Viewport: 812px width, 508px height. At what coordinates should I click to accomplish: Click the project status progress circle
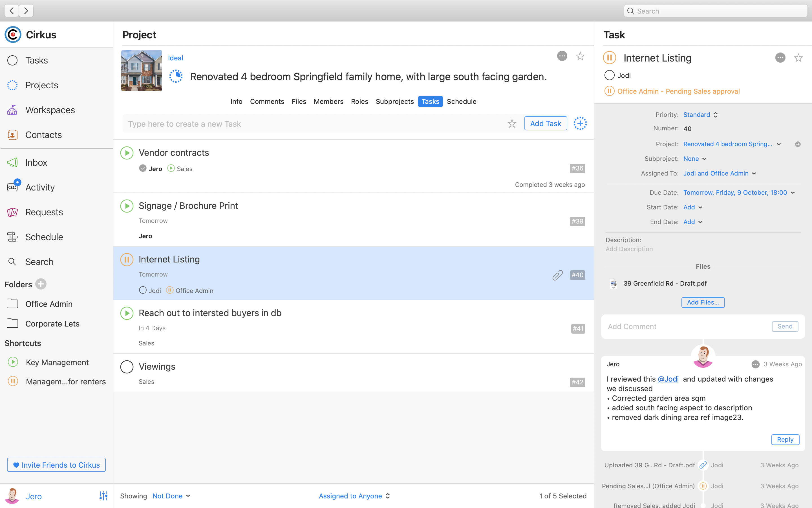pos(176,76)
